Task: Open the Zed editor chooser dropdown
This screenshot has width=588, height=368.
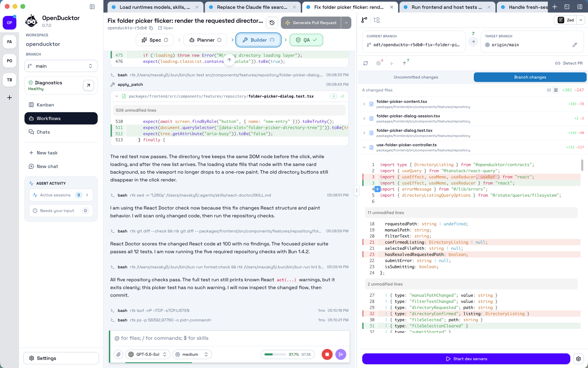Action: point(581,20)
